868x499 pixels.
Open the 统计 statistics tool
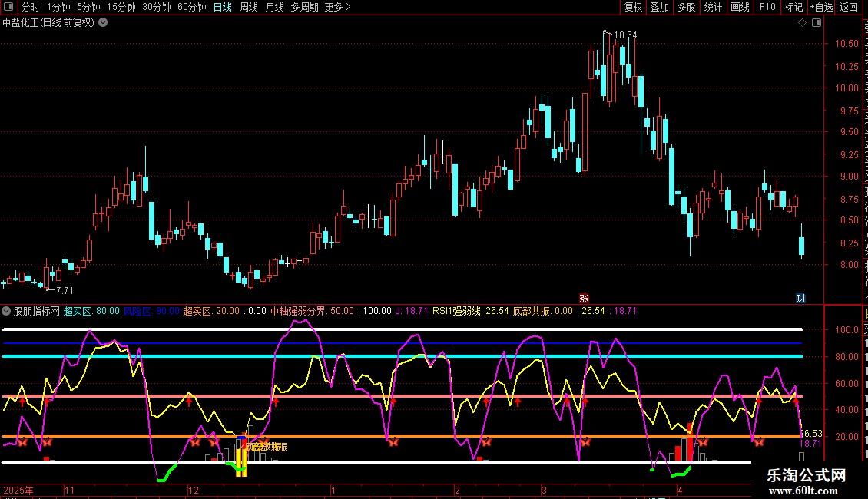tap(713, 7)
